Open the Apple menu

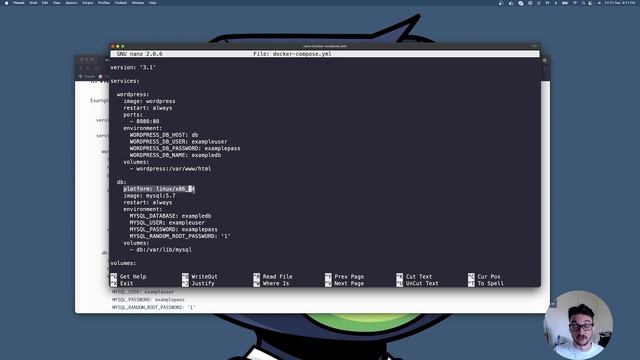6,3
